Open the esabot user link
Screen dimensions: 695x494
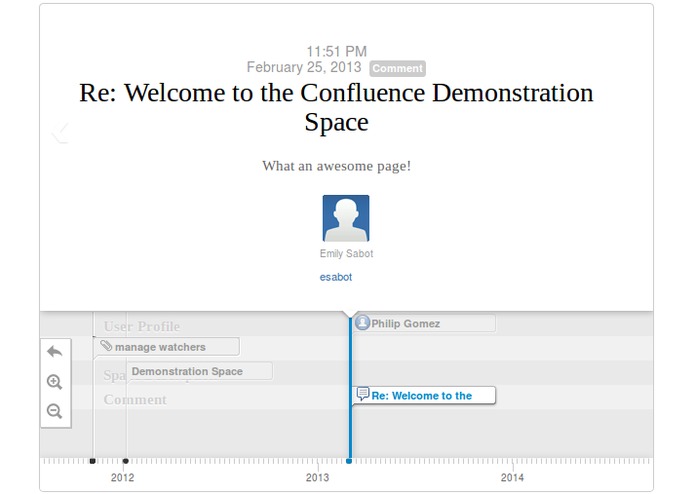coord(336,277)
